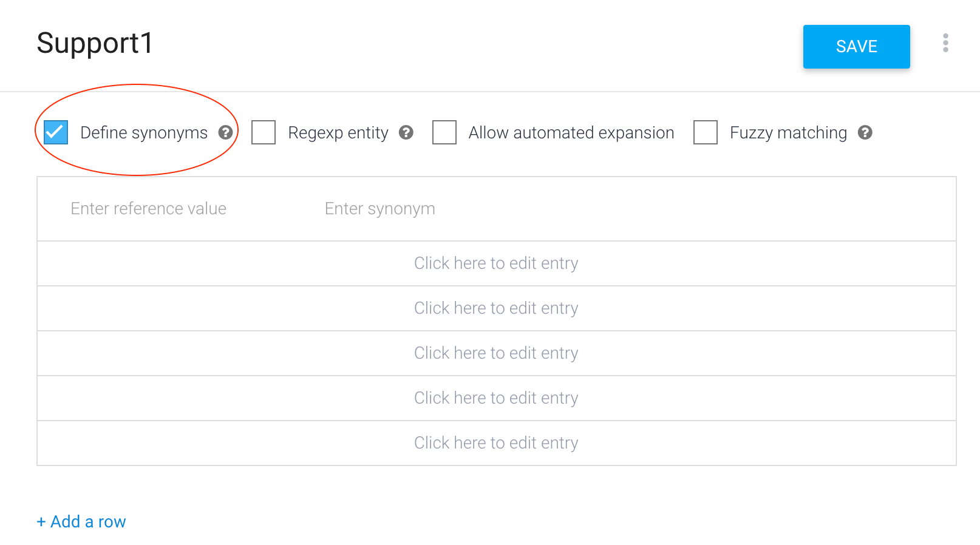Click help icon beside Fuzzy matching
This screenshot has width=980, height=545.
tap(865, 132)
